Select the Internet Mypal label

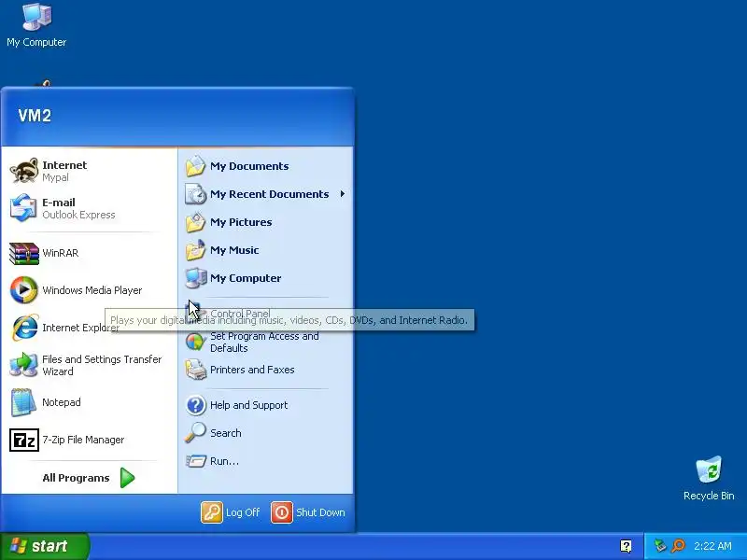64,171
